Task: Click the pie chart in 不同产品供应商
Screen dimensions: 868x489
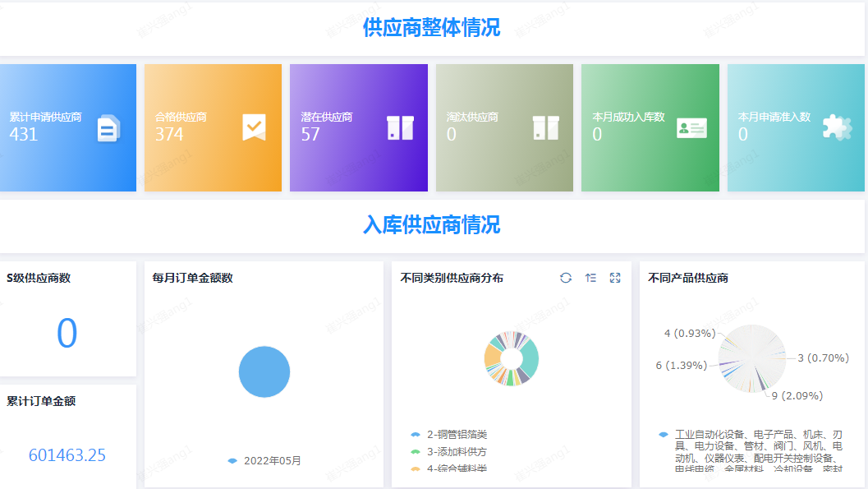Action: pyautogui.click(x=751, y=358)
